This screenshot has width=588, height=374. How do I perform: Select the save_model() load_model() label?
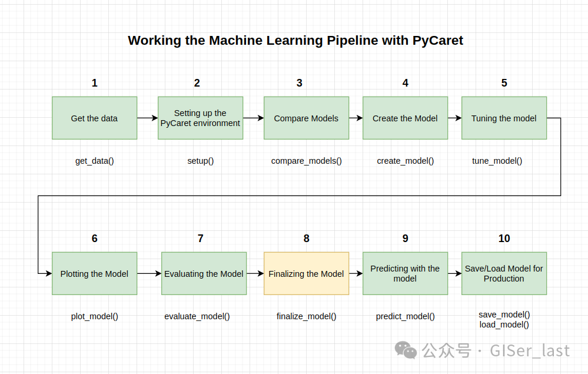click(x=504, y=320)
